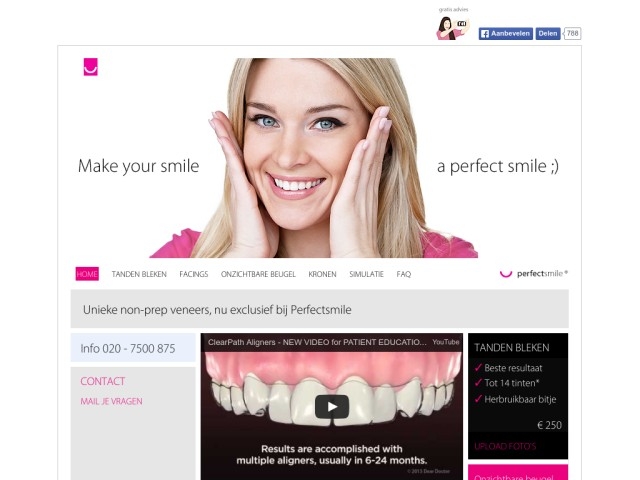This screenshot has height=480, width=640.
Task: Click the MAIL JE VRAGEN link
Action: (x=111, y=402)
